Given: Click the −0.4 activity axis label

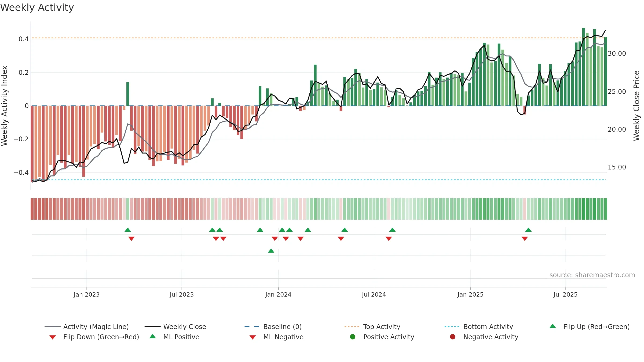Looking at the screenshot, I should [21, 172].
